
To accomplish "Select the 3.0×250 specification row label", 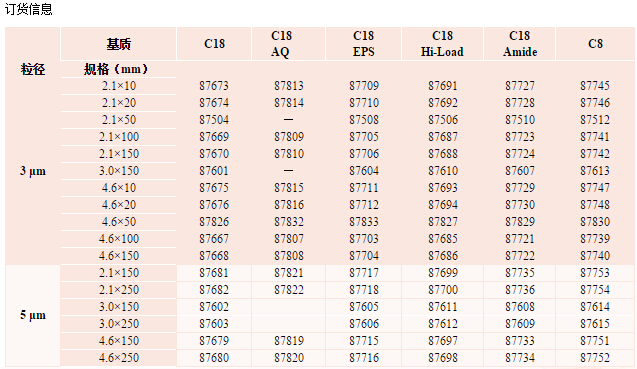I will tap(119, 324).
